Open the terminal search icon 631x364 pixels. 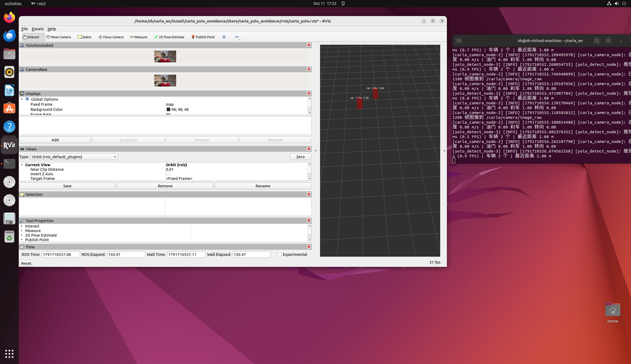coord(597,41)
